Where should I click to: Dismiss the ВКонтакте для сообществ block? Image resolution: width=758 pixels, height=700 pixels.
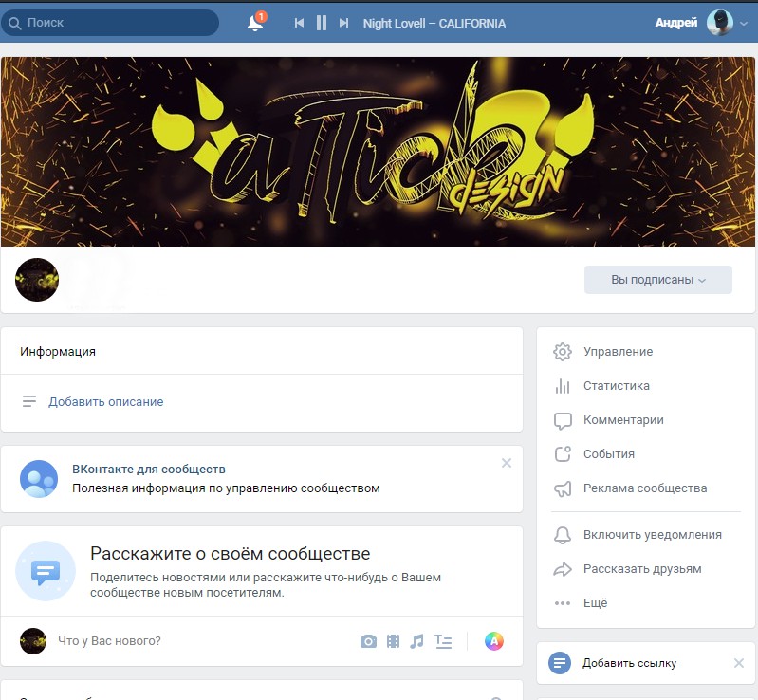click(x=507, y=463)
